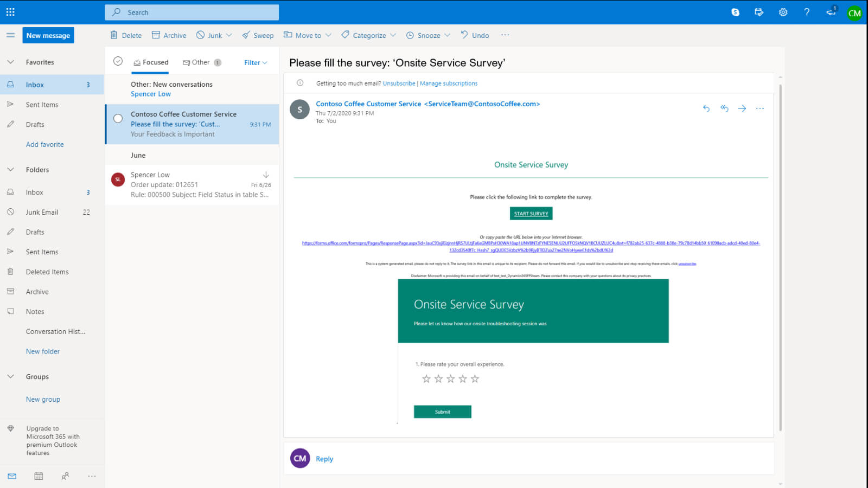Create a New group link
Image resolution: width=868 pixels, height=488 pixels.
click(x=43, y=400)
